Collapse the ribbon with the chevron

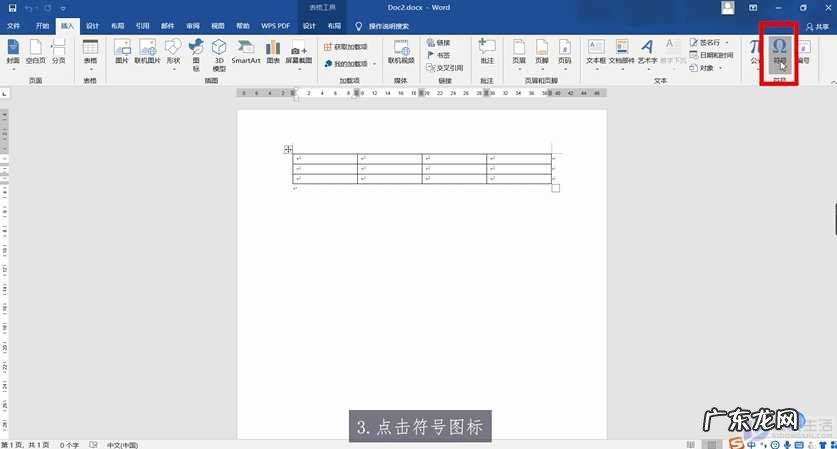pos(833,82)
